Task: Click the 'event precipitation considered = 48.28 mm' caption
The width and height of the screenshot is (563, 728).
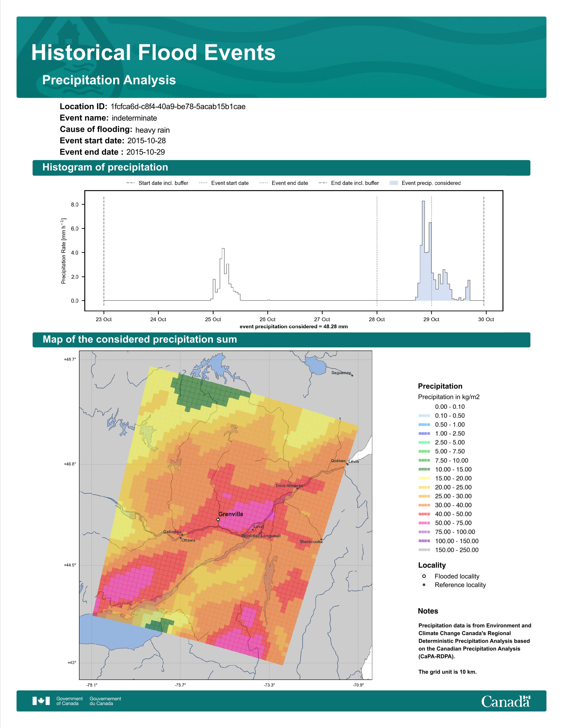Action: 293,327
